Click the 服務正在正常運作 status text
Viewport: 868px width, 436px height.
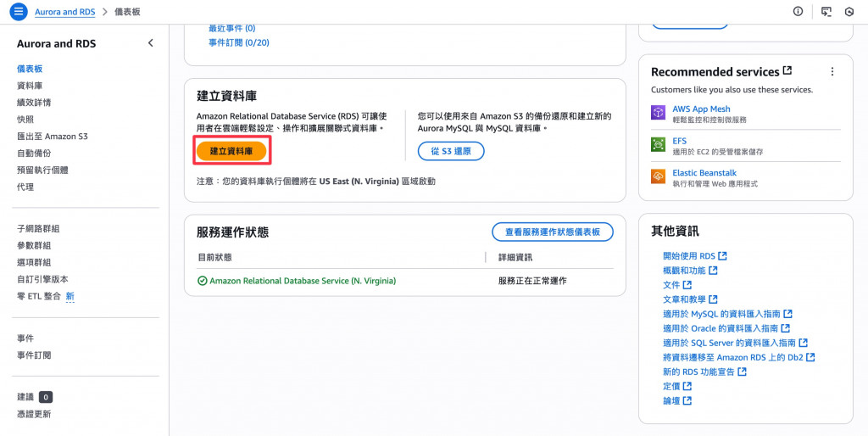point(532,281)
